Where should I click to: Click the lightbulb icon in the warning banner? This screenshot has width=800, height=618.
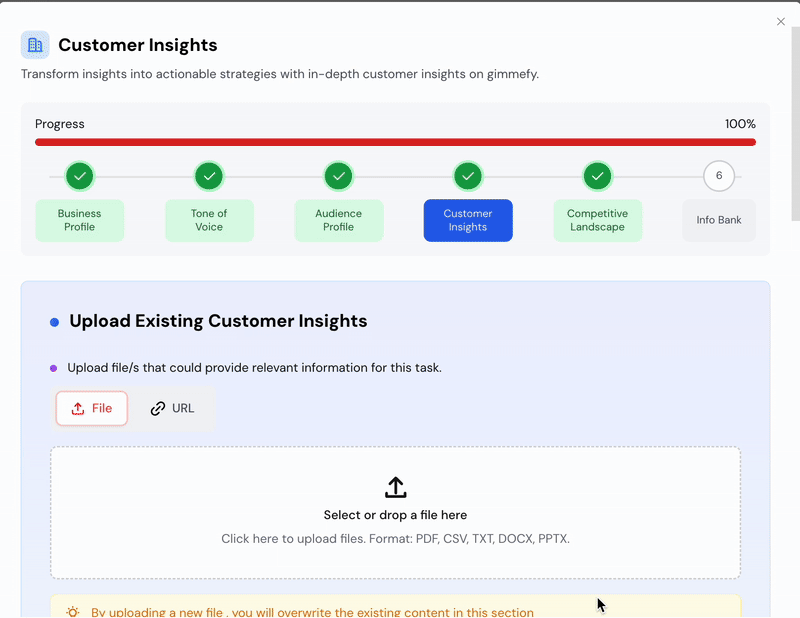point(73,612)
